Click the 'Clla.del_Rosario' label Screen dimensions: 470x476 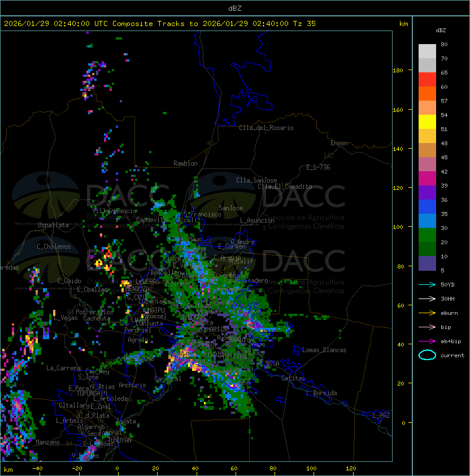(x=266, y=128)
